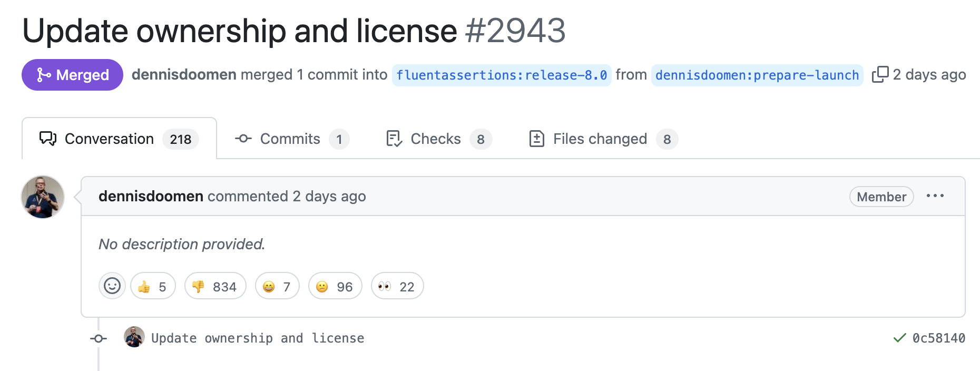This screenshot has width=980, height=371.
Task: Switch to the Commits tab
Action: pos(291,139)
